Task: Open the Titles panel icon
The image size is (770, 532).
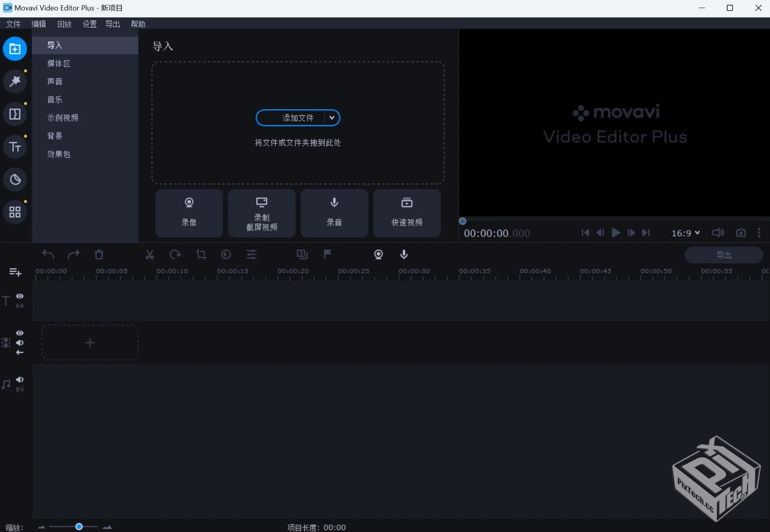Action: [15, 147]
